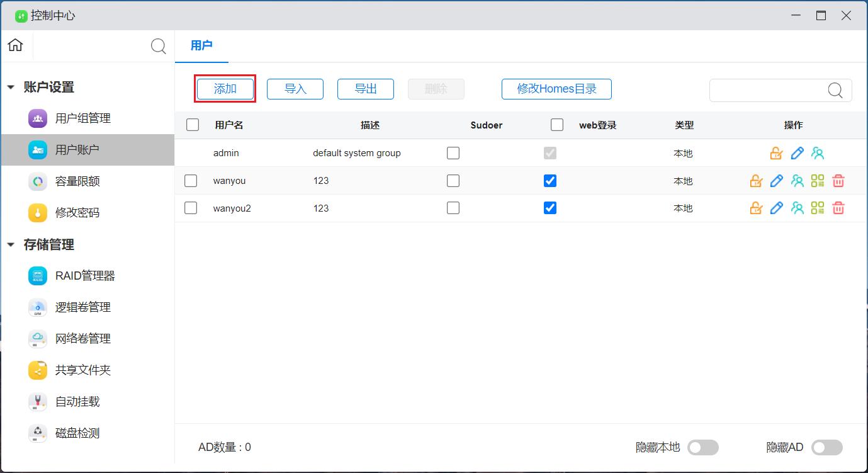Uncheck web登录 checkbox for wanyou

(x=550, y=181)
